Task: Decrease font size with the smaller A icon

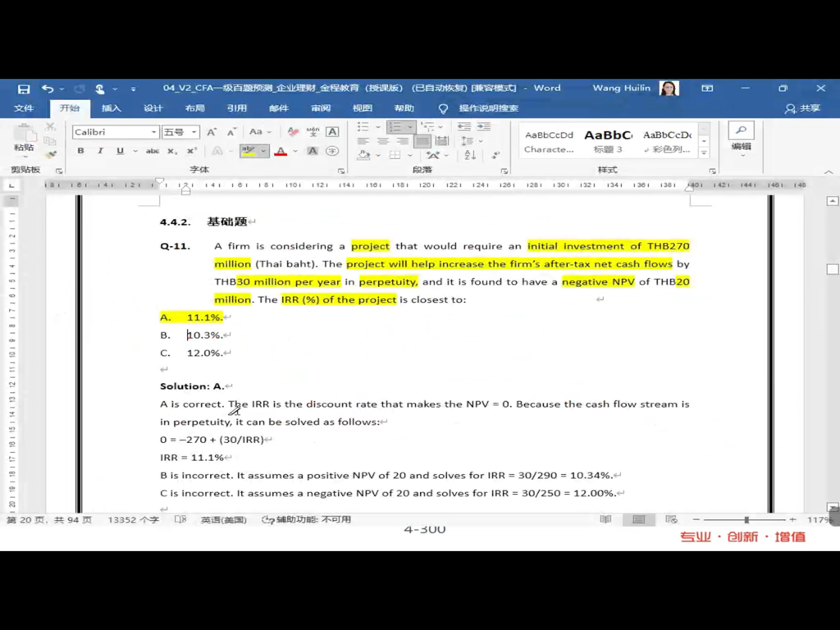Action: 231,132
